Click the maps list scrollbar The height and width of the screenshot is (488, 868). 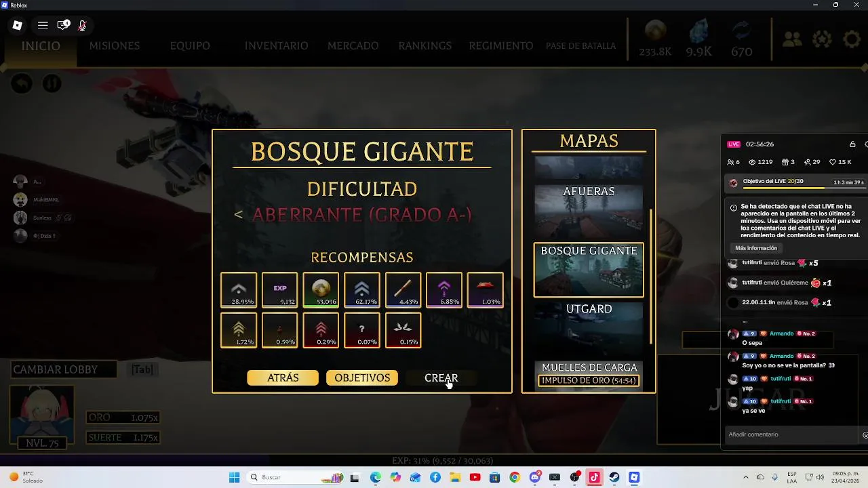click(x=651, y=275)
